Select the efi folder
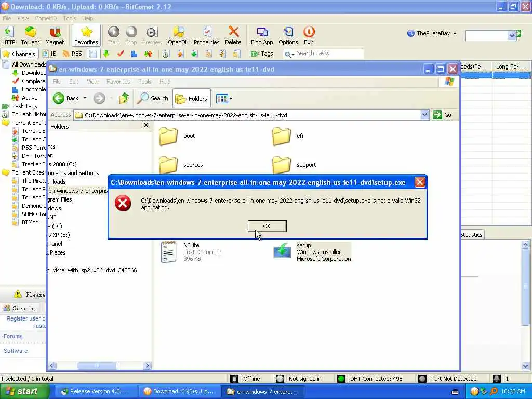Screen dimensions: 532x399 point(288,136)
